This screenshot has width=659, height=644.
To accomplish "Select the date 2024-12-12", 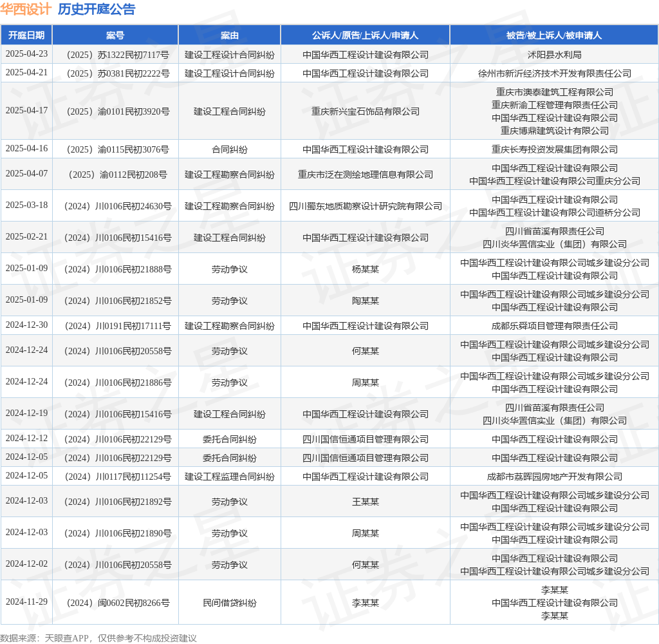I will point(26,439).
